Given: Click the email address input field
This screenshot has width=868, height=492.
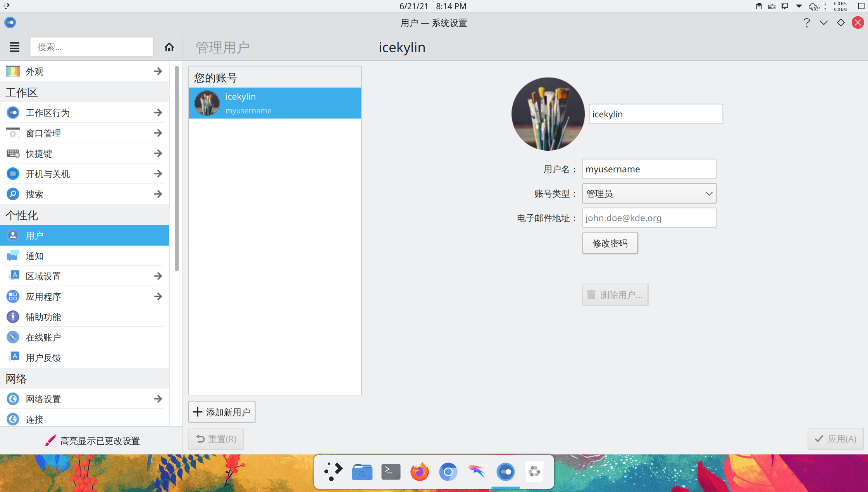Looking at the screenshot, I should coord(649,218).
